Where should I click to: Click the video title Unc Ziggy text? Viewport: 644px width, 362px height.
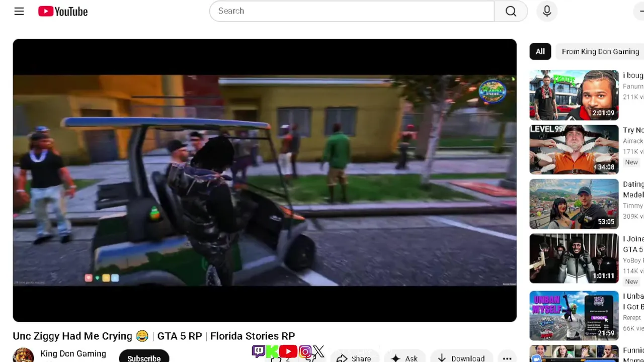click(x=153, y=336)
